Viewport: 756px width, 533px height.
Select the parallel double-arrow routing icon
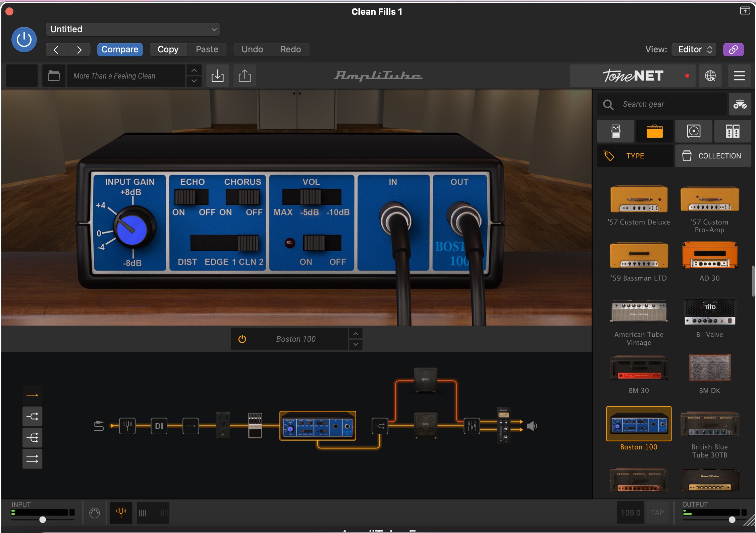click(32, 459)
